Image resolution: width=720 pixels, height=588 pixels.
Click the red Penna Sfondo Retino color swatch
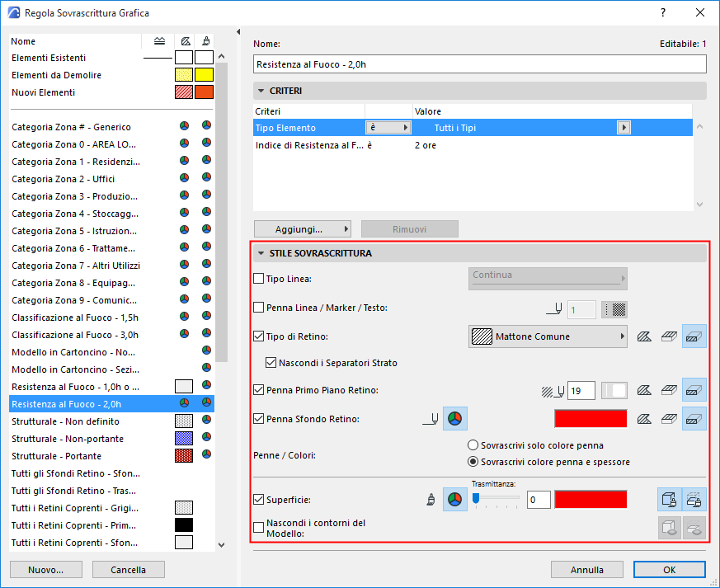(591, 419)
